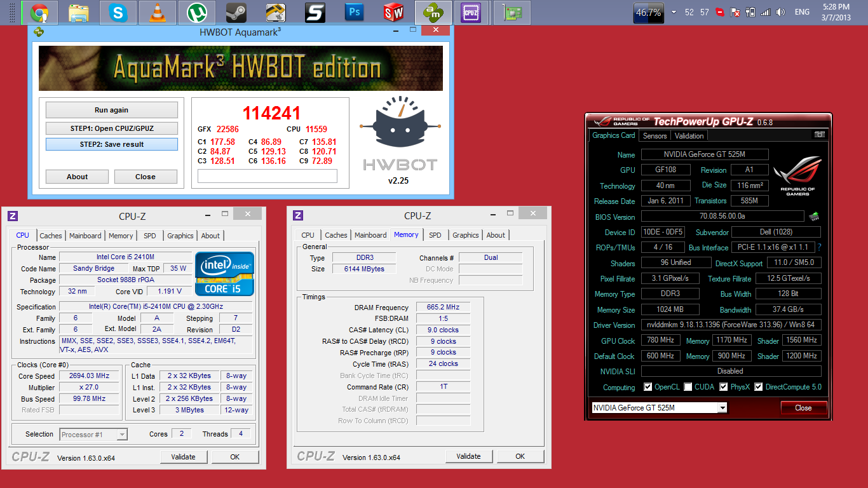Select the Aquamark taskbar button
This screenshot has height=488, width=868.
[433, 12]
